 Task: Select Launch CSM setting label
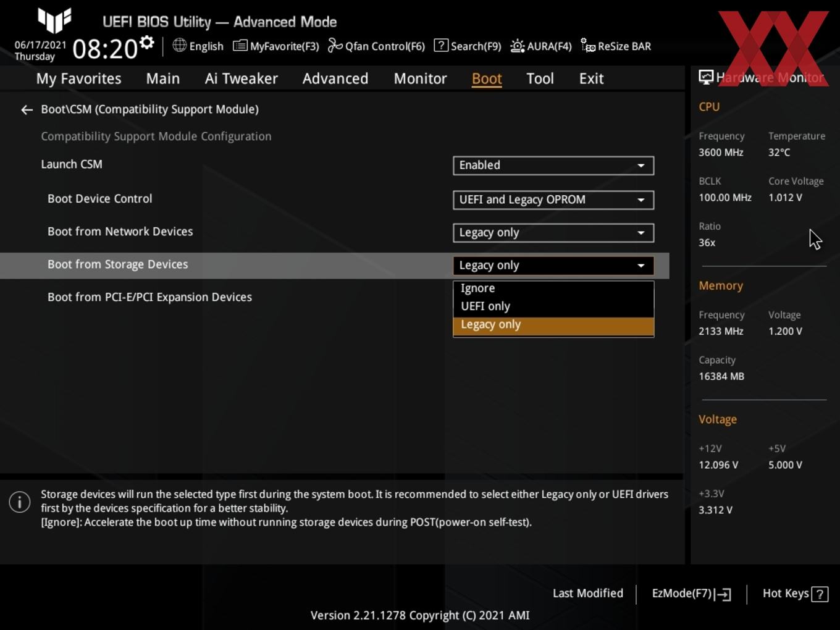(72, 164)
